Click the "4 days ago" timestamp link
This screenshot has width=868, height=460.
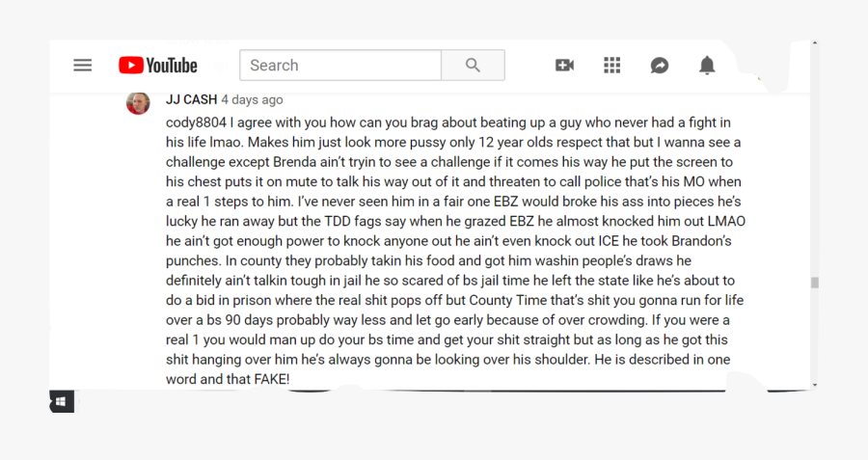[x=252, y=99]
